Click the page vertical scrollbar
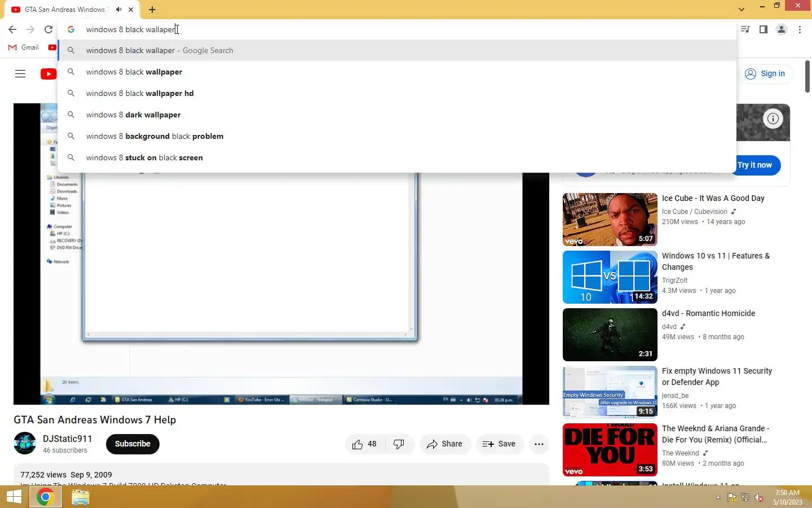Image resolution: width=812 pixels, height=508 pixels. click(x=807, y=76)
